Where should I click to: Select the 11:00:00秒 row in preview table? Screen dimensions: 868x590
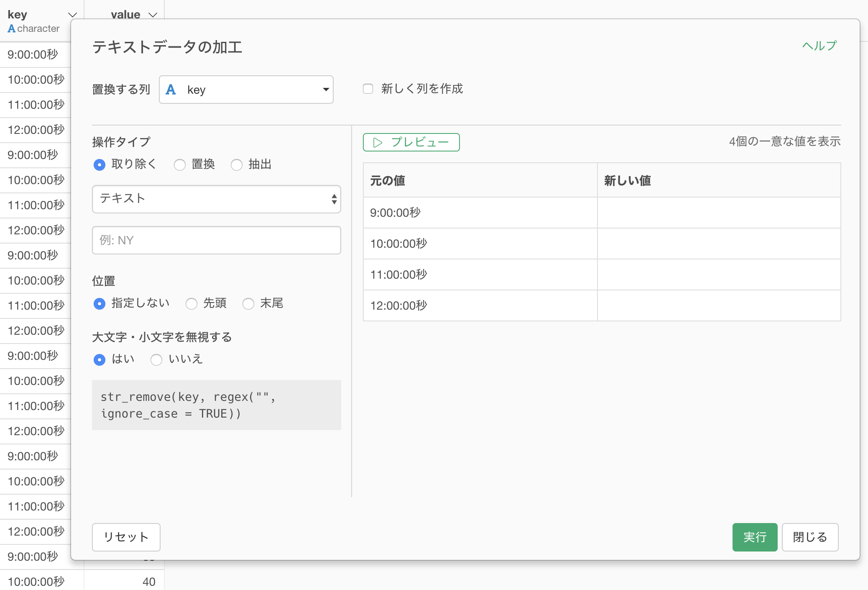point(602,274)
